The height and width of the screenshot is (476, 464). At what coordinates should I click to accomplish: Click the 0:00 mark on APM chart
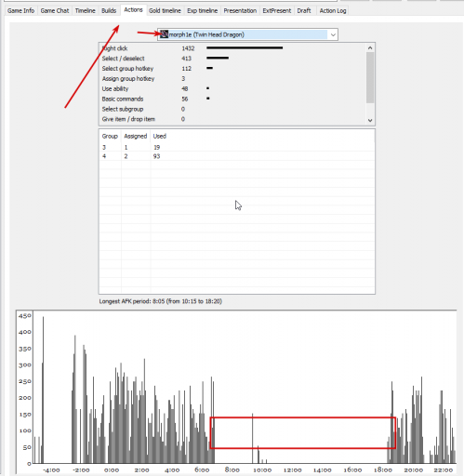112,470
